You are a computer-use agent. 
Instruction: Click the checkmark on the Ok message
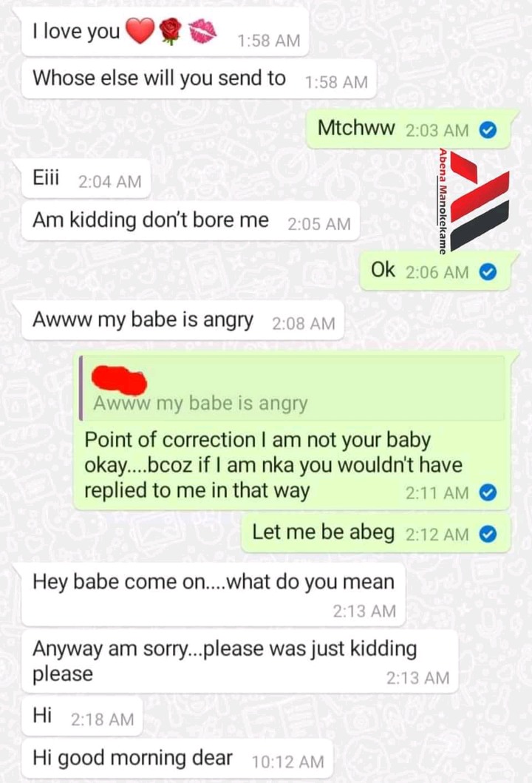(488, 272)
